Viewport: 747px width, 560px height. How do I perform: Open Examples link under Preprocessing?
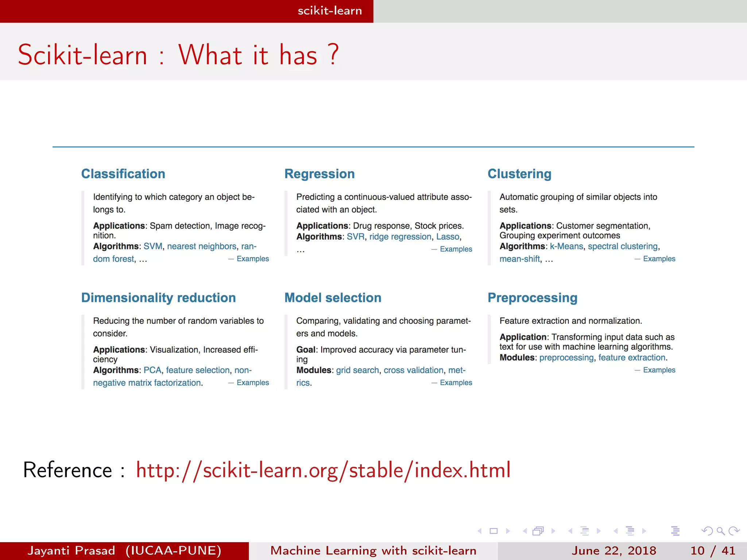659,370
